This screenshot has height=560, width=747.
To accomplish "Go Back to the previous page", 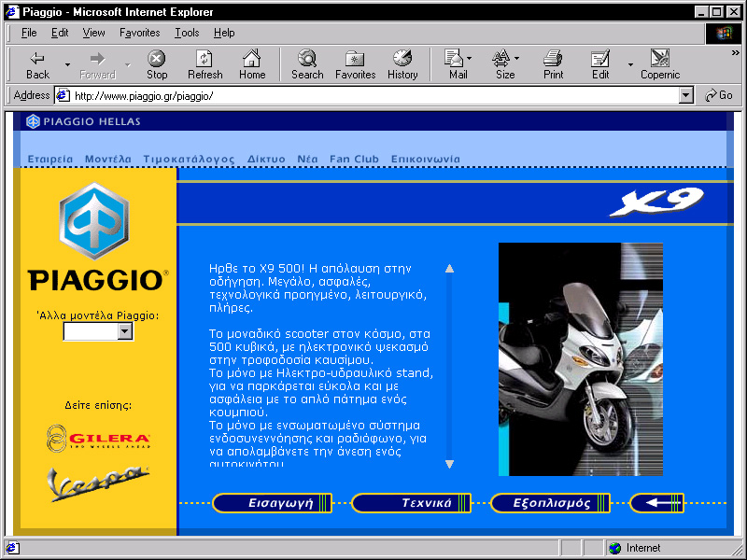I will 37,65.
